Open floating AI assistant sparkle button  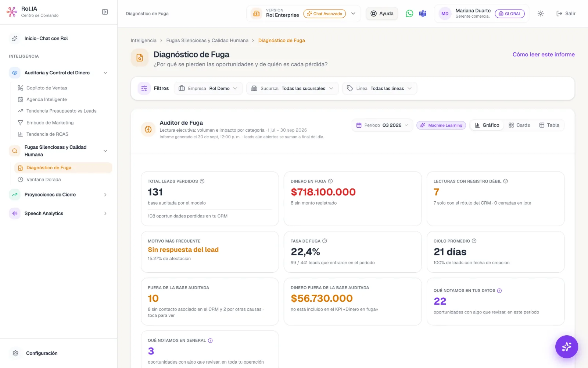[566, 347]
